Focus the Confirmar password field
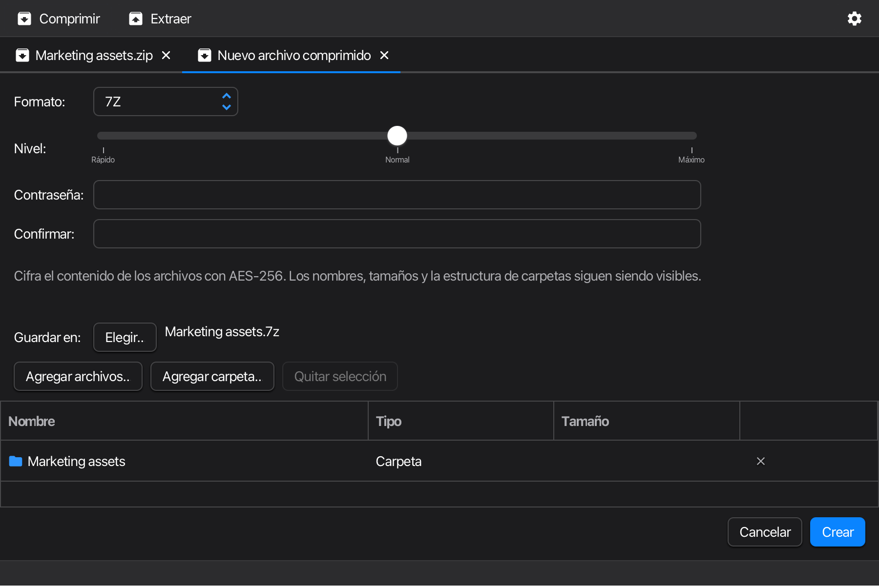Screen dimensions: 879x588 (397, 234)
